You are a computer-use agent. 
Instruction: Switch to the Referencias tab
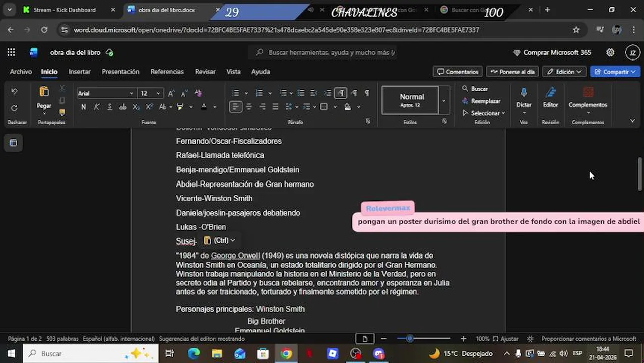(x=167, y=72)
